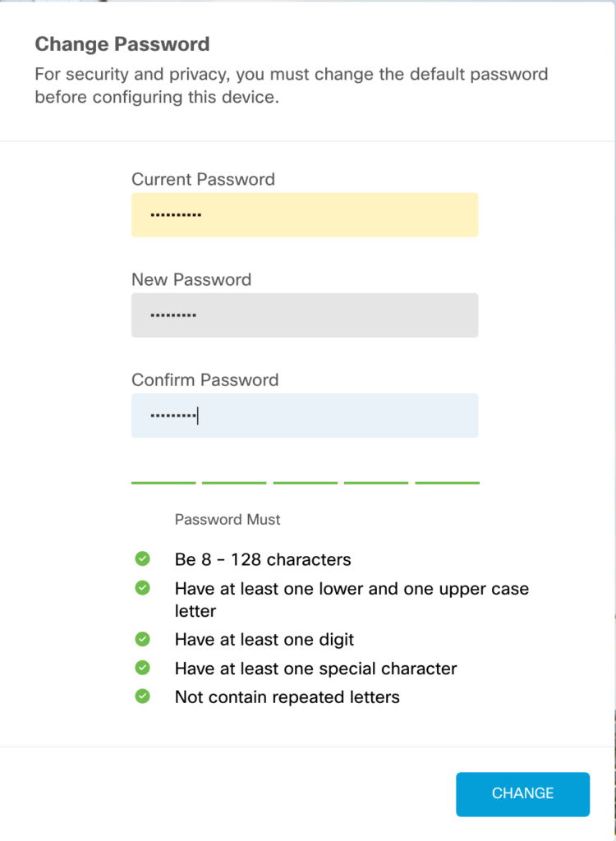Click the 'Be 8 – 128 characters' requirement text
The width and height of the screenshot is (616, 841).
point(263,560)
